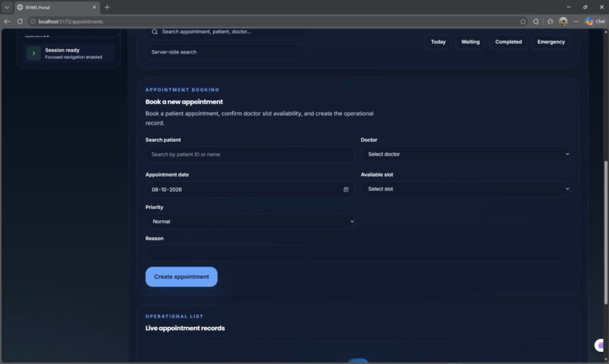This screenshot has width=609, height=364.
Task: Click the page vertical scrollbar
Action: pyautogui.click(x=606, y=233)
